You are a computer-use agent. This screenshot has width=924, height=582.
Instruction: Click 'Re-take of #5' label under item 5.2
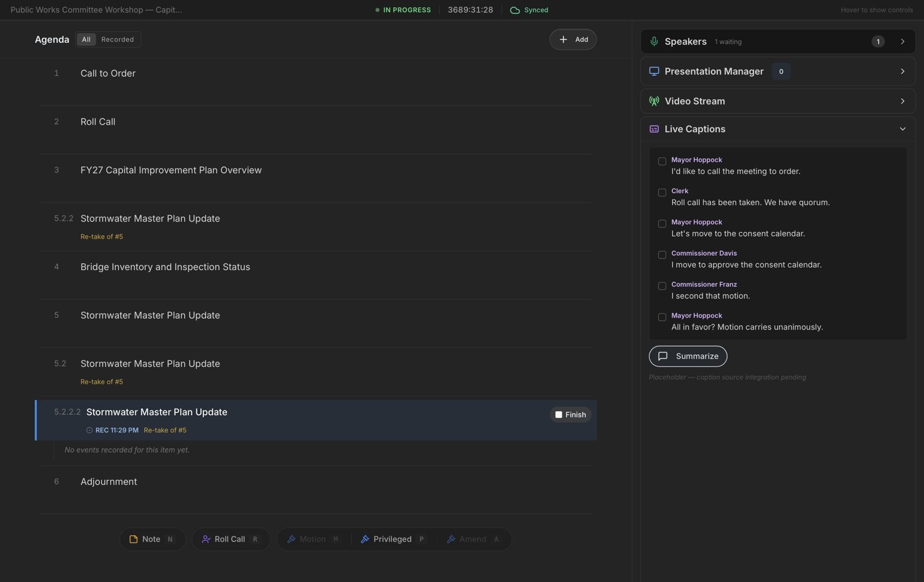[102, 382]
